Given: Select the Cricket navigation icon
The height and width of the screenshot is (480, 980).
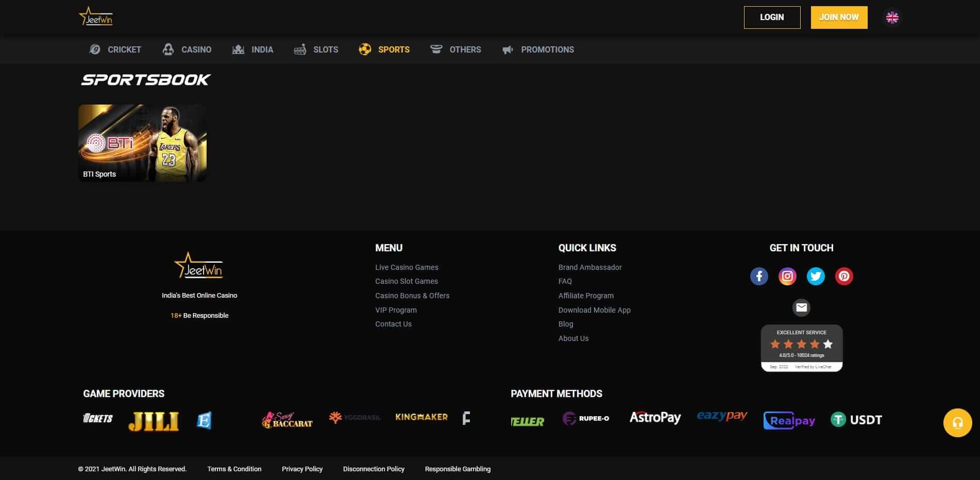Looking at the screenshot, I should (x=94, y=49).
